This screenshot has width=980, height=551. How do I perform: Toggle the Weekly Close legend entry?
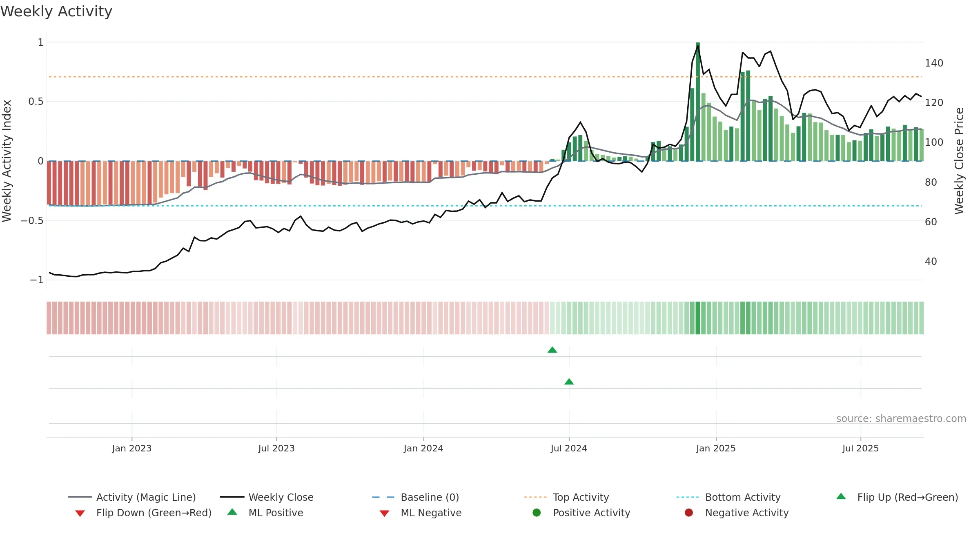click(267, 497)
